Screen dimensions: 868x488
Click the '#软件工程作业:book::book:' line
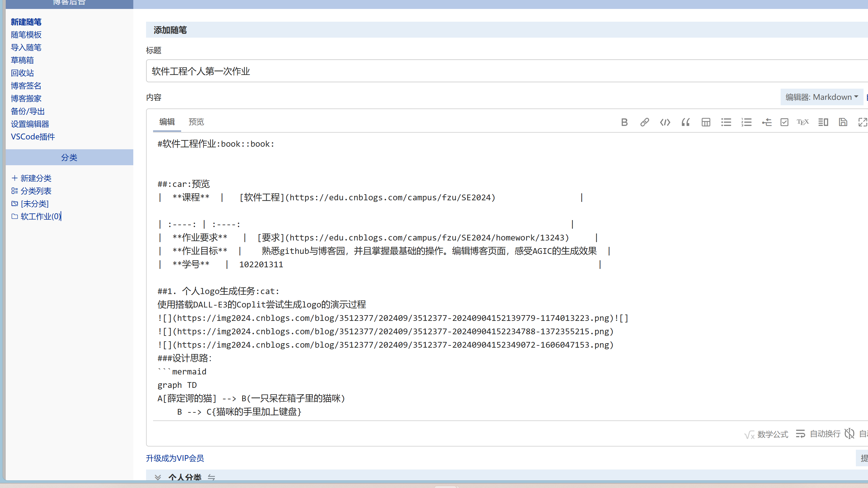[x=216, y=144]
